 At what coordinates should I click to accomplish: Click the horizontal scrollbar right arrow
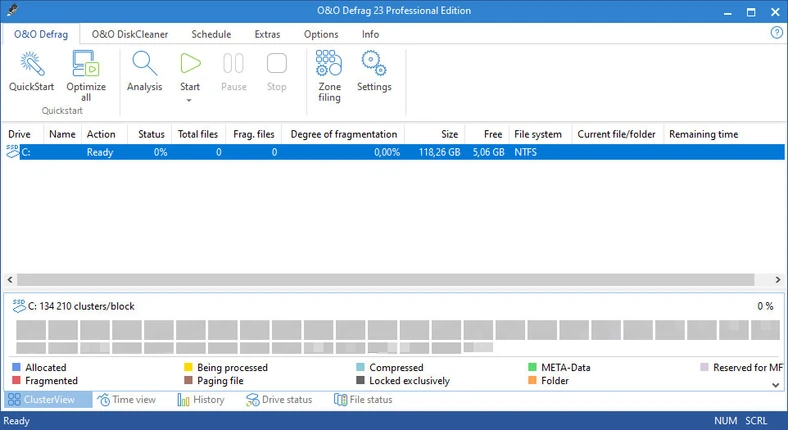[778, 279]
